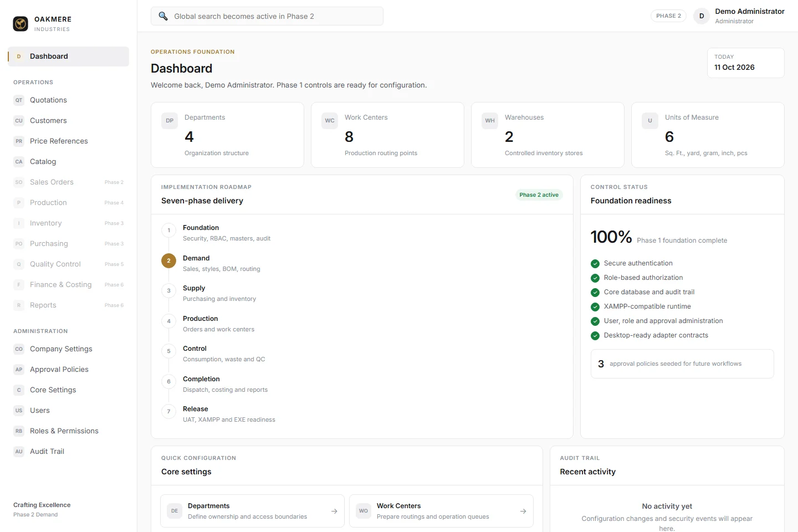Click the "Release" roadmap step title

point(196,409)
